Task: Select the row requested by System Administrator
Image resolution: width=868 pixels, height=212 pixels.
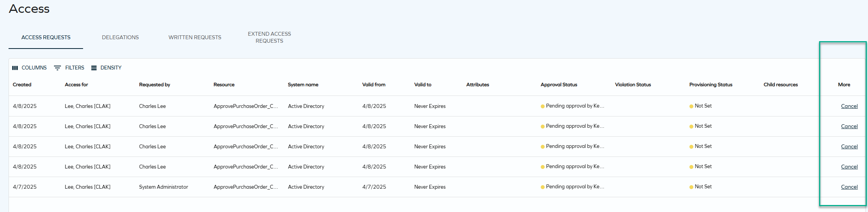Action: tap(414, 187)
